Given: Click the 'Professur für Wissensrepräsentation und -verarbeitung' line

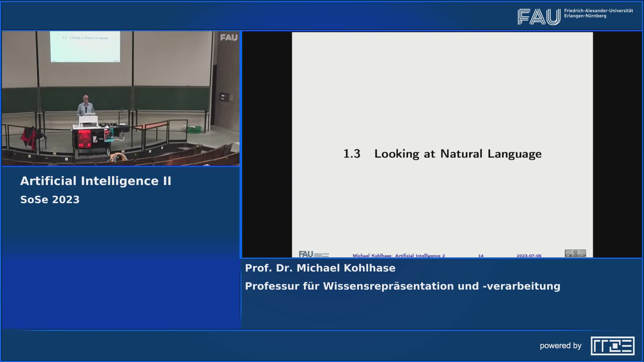Looking at the screenshot, I should coord(402,286).
